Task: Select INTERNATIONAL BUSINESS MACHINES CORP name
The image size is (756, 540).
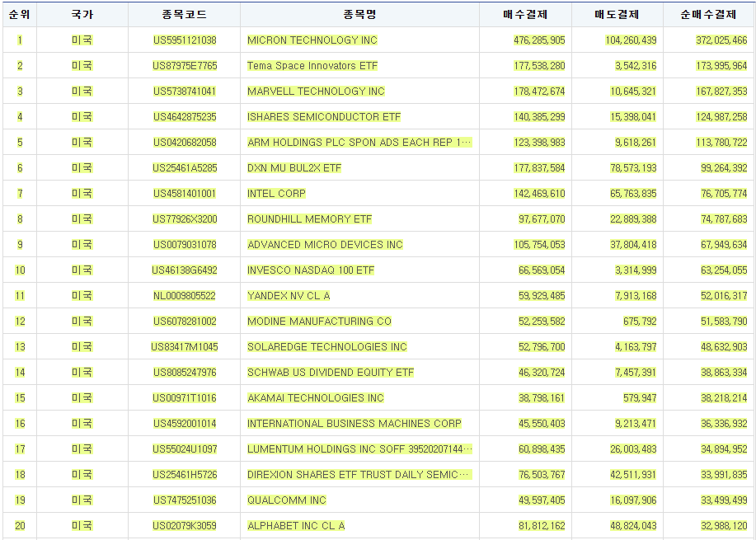Action: click(355, 423)
